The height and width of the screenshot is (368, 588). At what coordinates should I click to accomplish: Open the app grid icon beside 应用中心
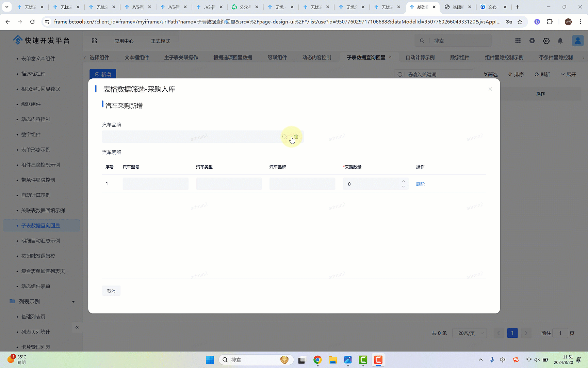94,41
